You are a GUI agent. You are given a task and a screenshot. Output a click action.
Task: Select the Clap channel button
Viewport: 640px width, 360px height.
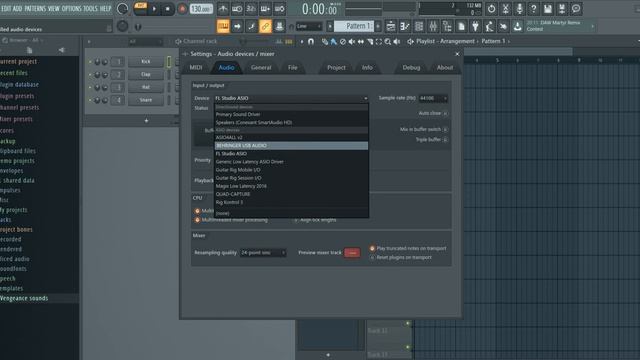click(146, 75)
